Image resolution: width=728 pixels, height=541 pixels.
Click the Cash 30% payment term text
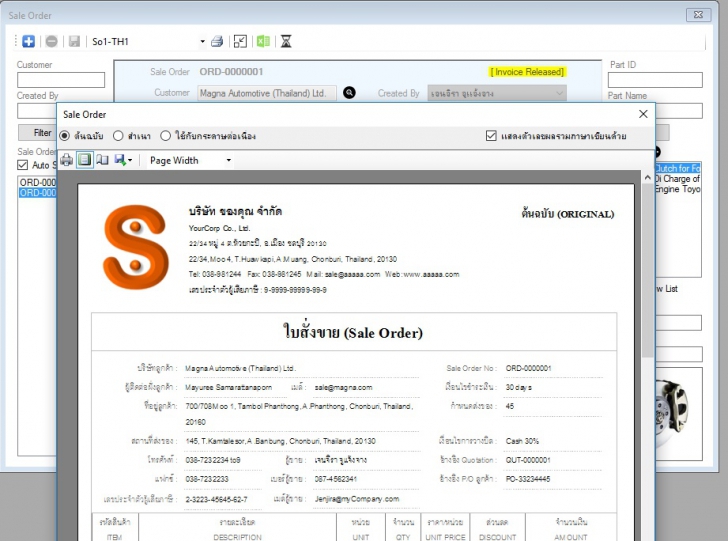click(x=522, y=441)
